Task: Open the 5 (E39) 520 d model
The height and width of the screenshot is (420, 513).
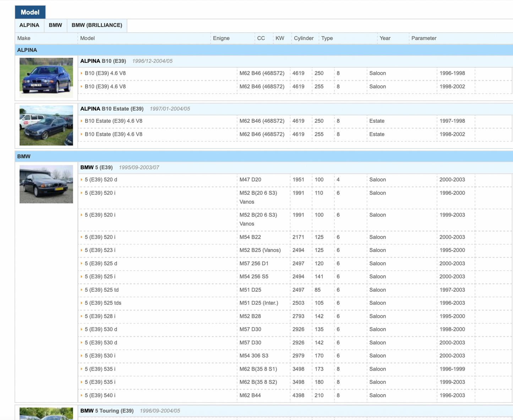Action: click(x=101, y=180)
